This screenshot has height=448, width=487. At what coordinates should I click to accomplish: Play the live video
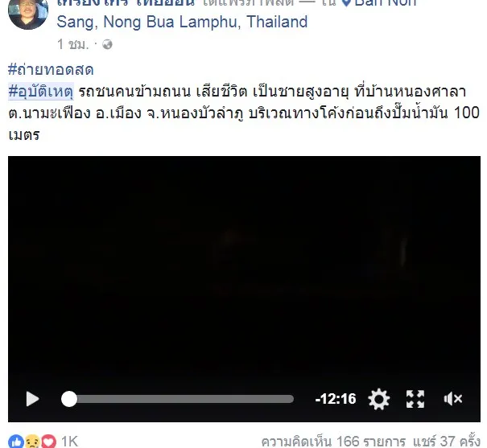tap(32, 399)
